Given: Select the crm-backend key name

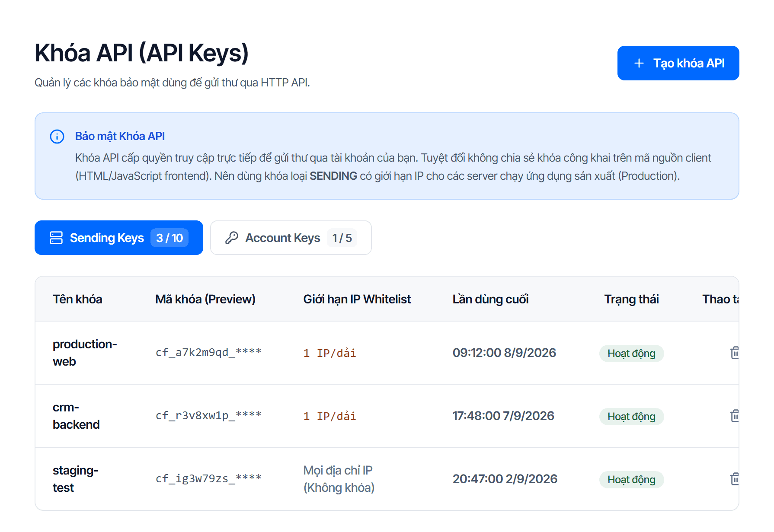Looking at the screenshot, I should click(x=76, y=416).
